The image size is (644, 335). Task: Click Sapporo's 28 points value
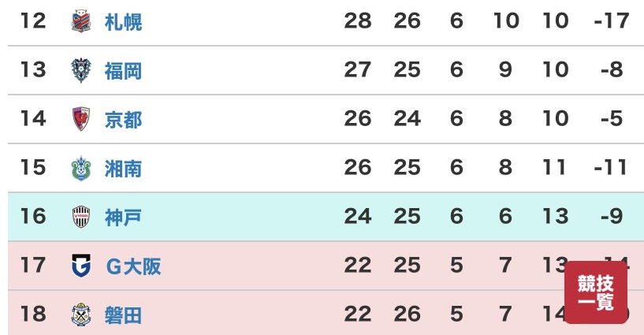click(x=358, y=20)
